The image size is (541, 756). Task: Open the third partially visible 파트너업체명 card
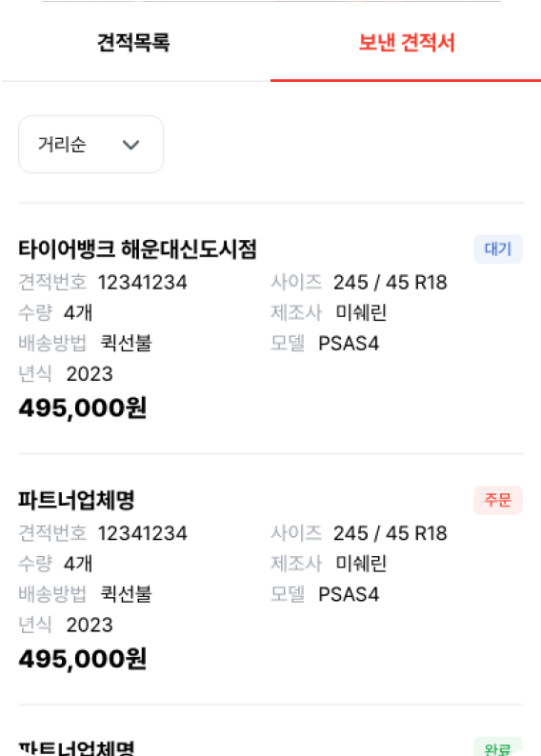(76, 747)
